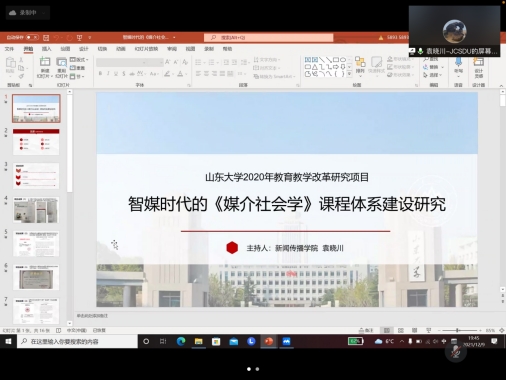Open Microsoft Edge from the taskbar
This screenshot has height=380, width=507.
click(x=181, y=341)
